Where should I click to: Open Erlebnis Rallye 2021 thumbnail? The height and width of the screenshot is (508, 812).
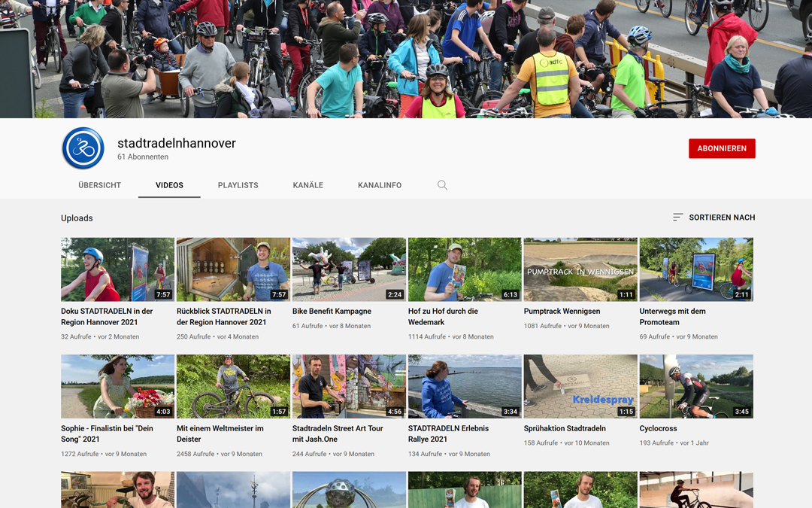click(x=465, y=386)
